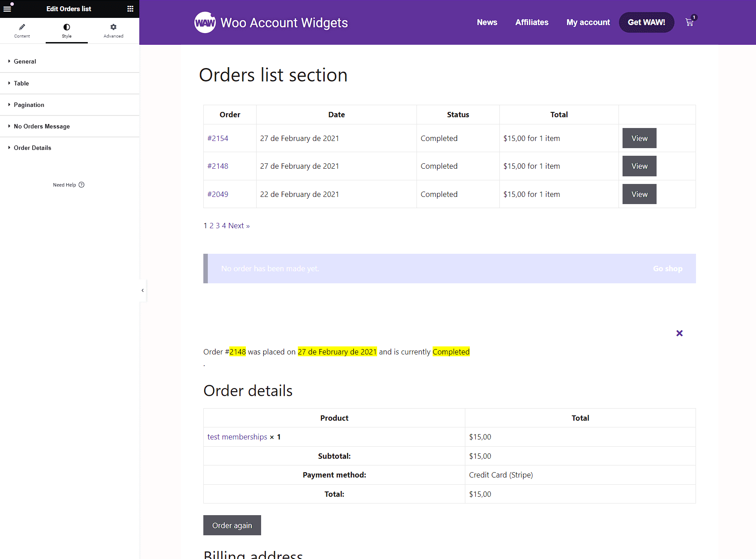The height and width of the screenshot is (559, 756).
Task: Click the Get WAW! button
Action: (646, 22)
